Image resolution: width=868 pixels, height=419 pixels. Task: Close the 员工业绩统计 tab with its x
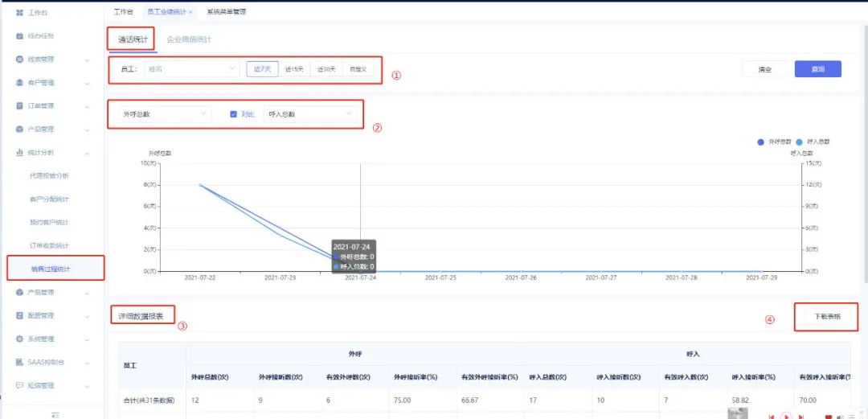[x=190, y=13]
